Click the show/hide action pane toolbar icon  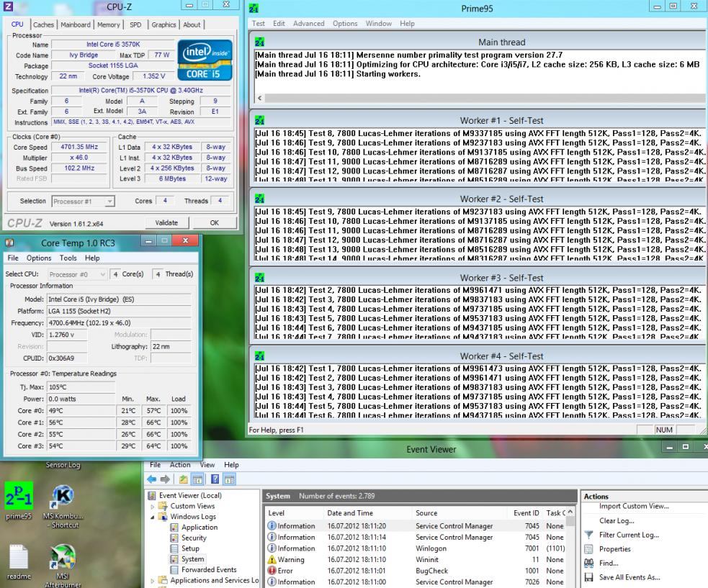(x=229, y=479)
